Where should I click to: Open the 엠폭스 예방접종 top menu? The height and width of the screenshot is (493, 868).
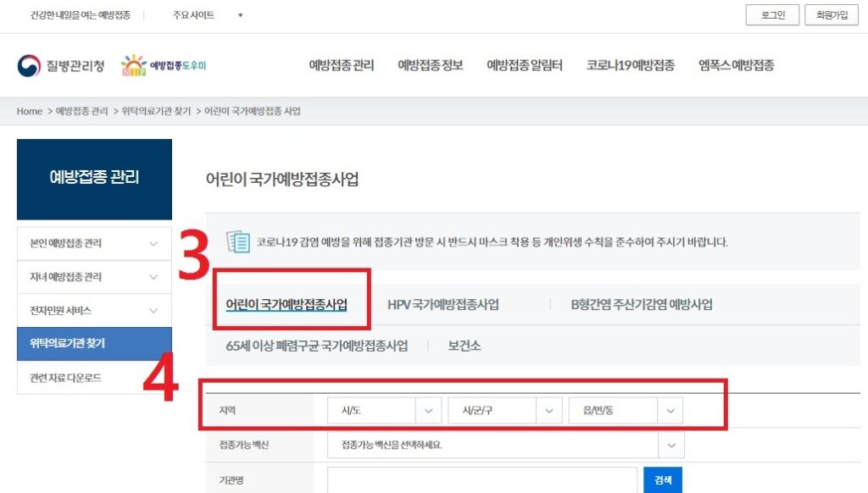[737, 65]
